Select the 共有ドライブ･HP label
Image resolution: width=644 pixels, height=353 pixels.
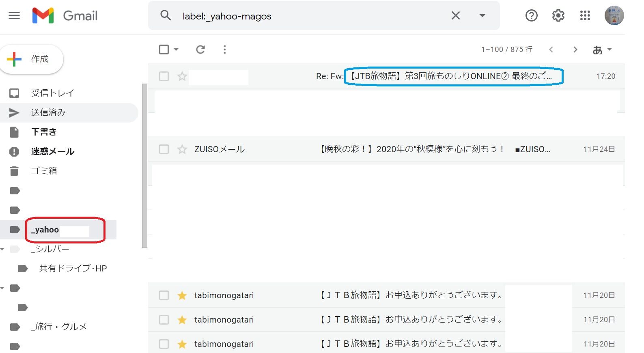(73, 268)
